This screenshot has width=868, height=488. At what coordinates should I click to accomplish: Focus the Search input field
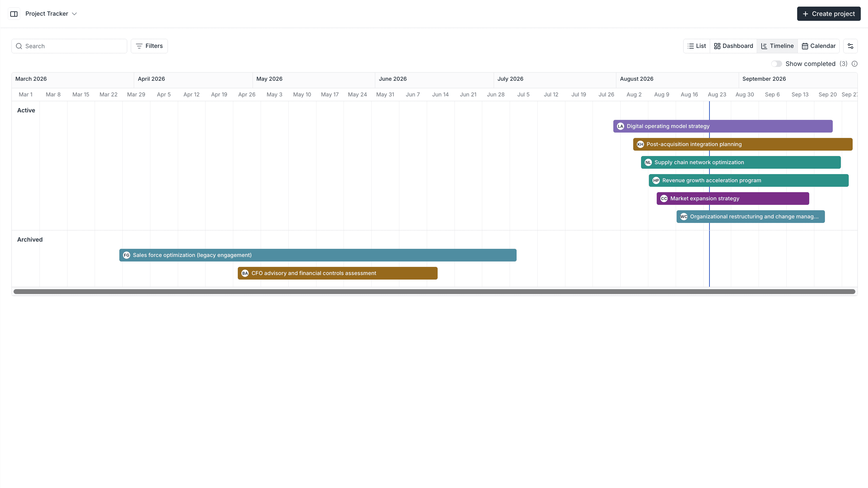click(69, 46)
